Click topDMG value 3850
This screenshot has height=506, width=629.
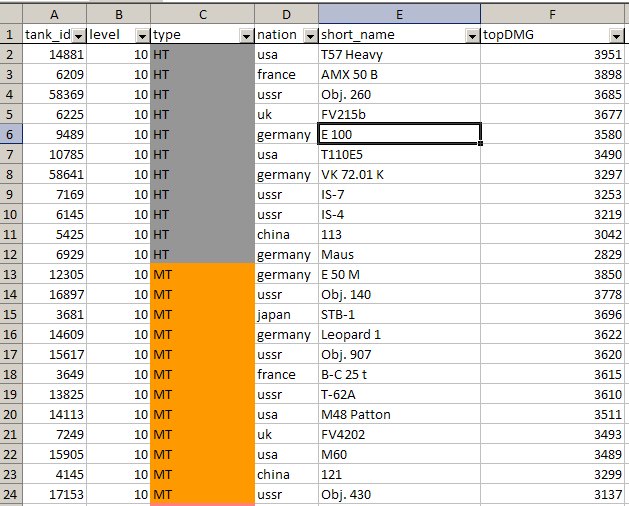[x=552, y=274]
